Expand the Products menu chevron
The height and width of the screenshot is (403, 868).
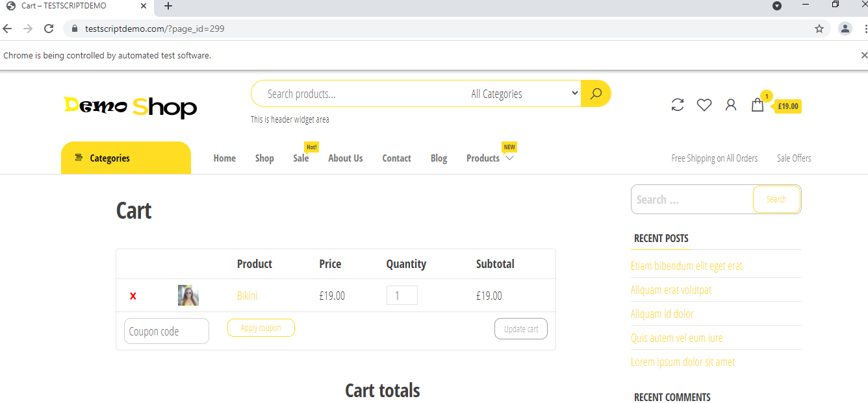pos(509,158)
